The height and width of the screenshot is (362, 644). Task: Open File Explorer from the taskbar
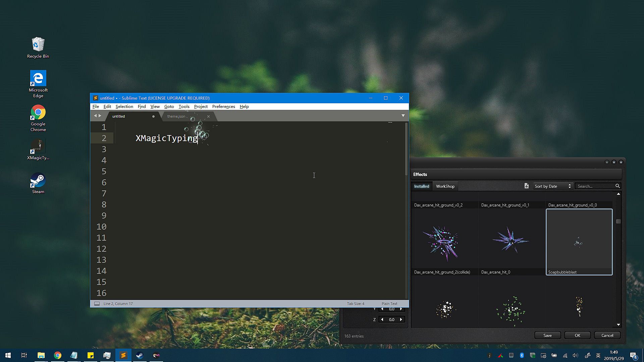click(x=41, y=355)
